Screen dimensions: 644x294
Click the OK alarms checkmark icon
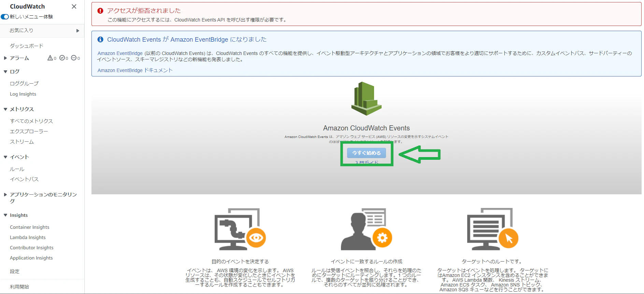point(62,58)
